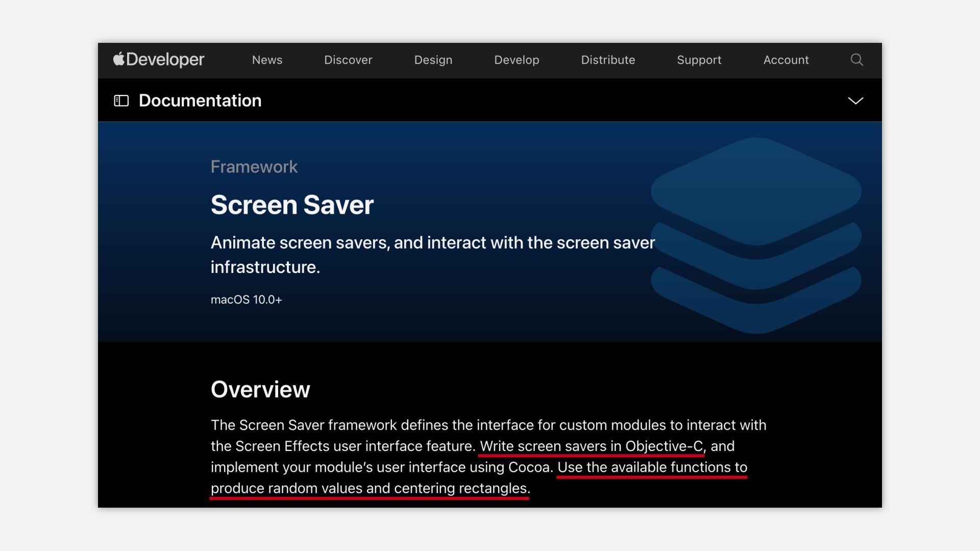Expand the Documentation chevron menu

pyautogui.click(x=855, y=101)
